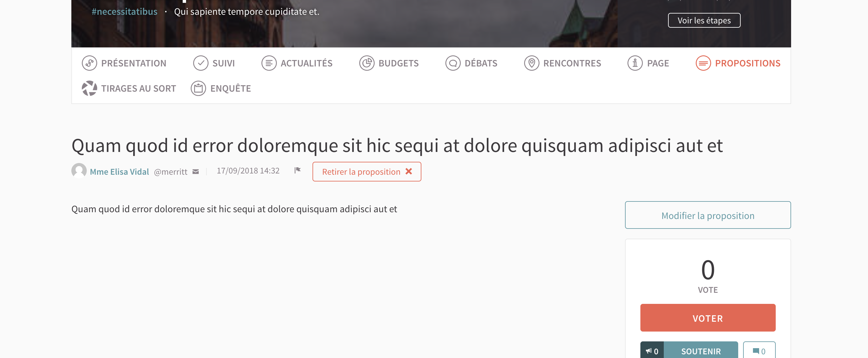The image size is (868, 358).
Task: Click Retirer la proposition button
Action: (x=366, y=171)
